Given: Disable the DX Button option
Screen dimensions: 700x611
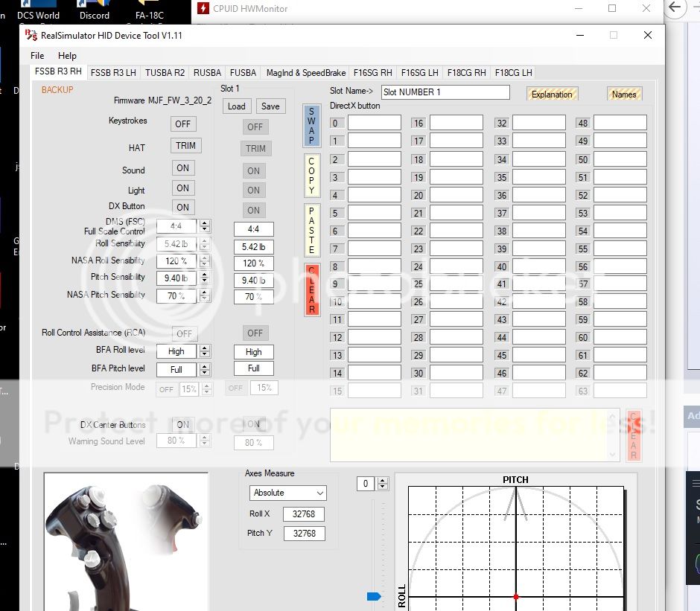Looking at the screenshot, I should pyautogui.click(x=182, y=207).
